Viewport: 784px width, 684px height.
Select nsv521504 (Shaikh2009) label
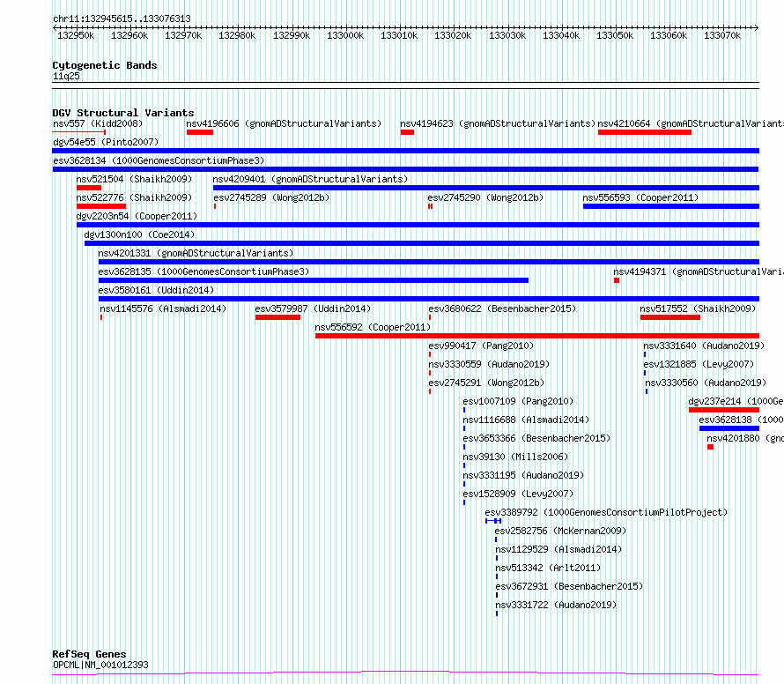point(134,179)
